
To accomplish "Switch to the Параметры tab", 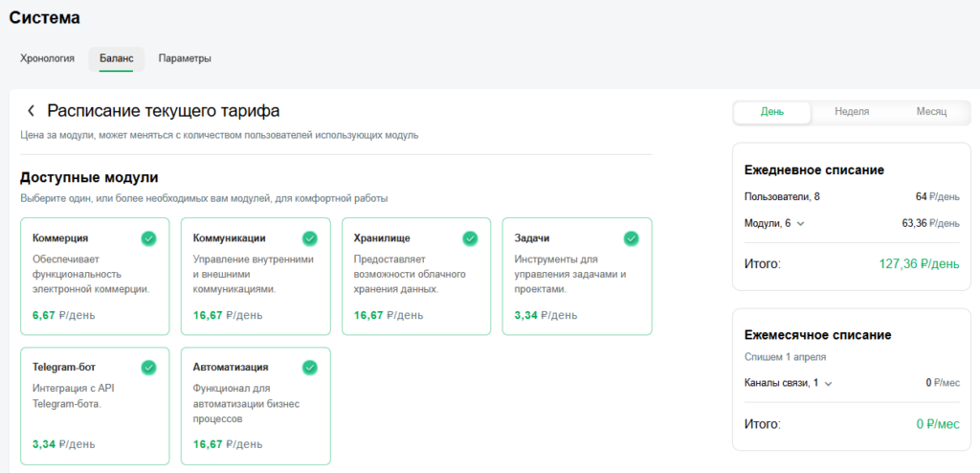I will point(185,58).
